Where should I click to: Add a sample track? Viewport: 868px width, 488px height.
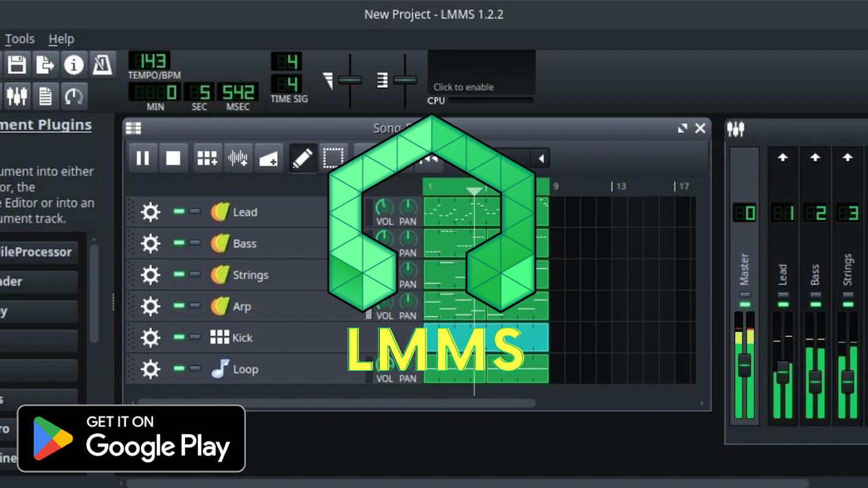[x=237, y=159]
